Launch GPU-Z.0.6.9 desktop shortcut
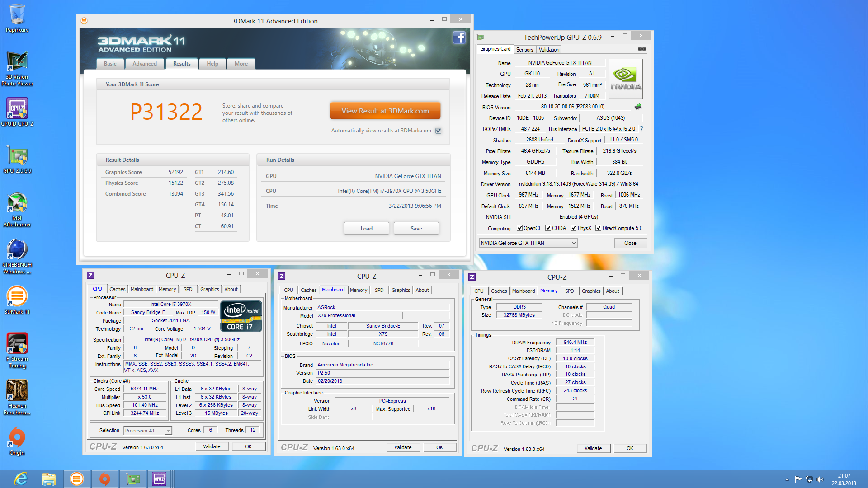 (x=17, y=160)
